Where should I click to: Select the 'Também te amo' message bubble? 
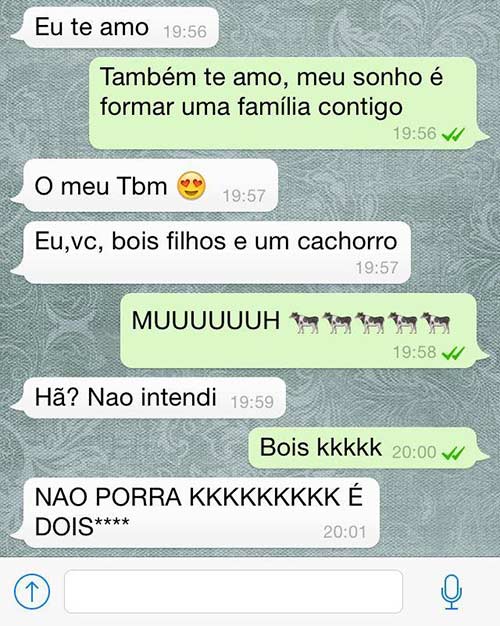(288, 103)
